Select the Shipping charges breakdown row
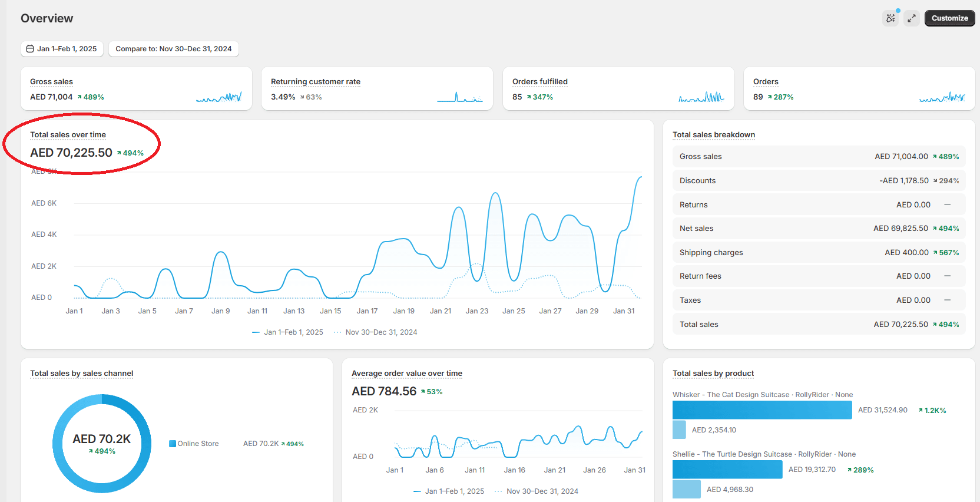 (x=819, y=252)
